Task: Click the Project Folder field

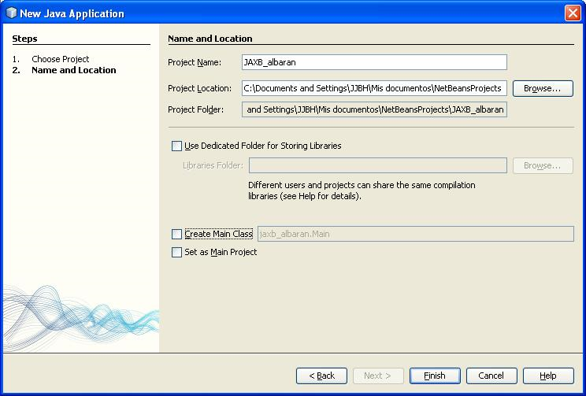Action: tap(374, 109)
